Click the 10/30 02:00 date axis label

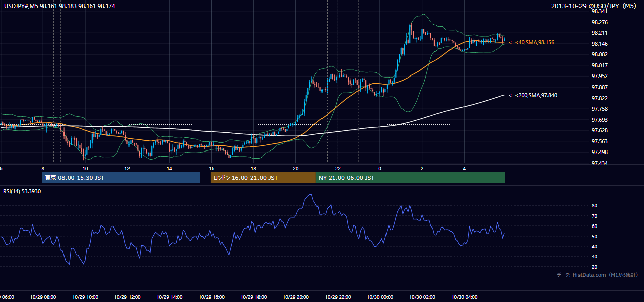(422, 297)
